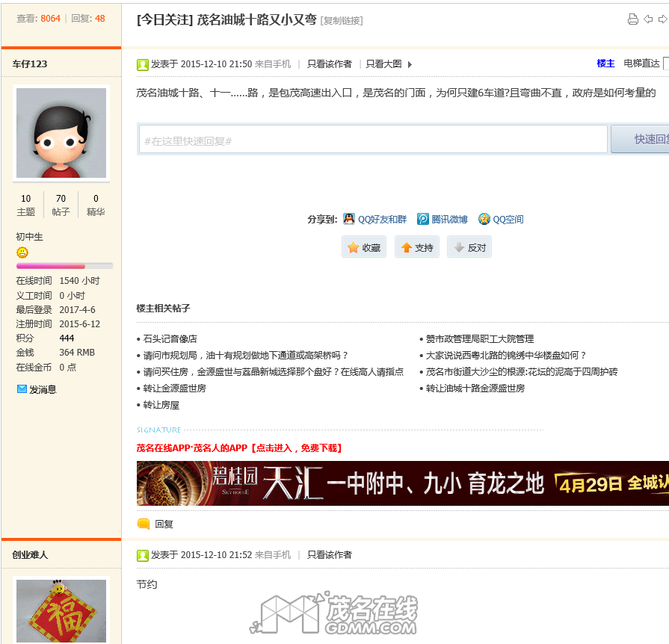This screenshot has width=669, height=644.
Task: Expand the 只看大图 arrow
Action: click(410, 64)
